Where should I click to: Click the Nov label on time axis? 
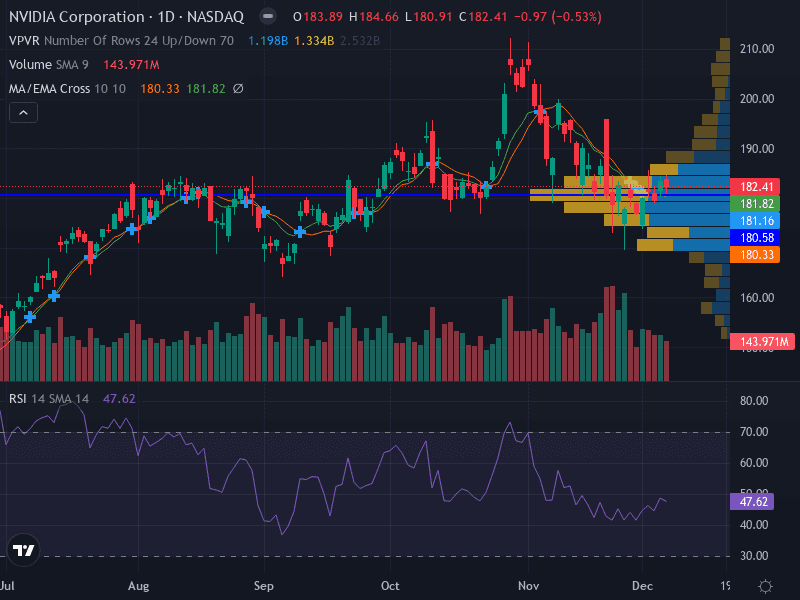[x=528, y=586]
